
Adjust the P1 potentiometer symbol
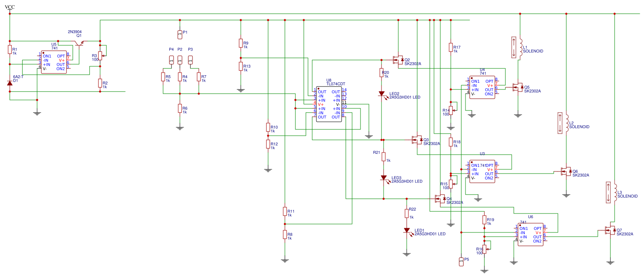pos(180,34)
